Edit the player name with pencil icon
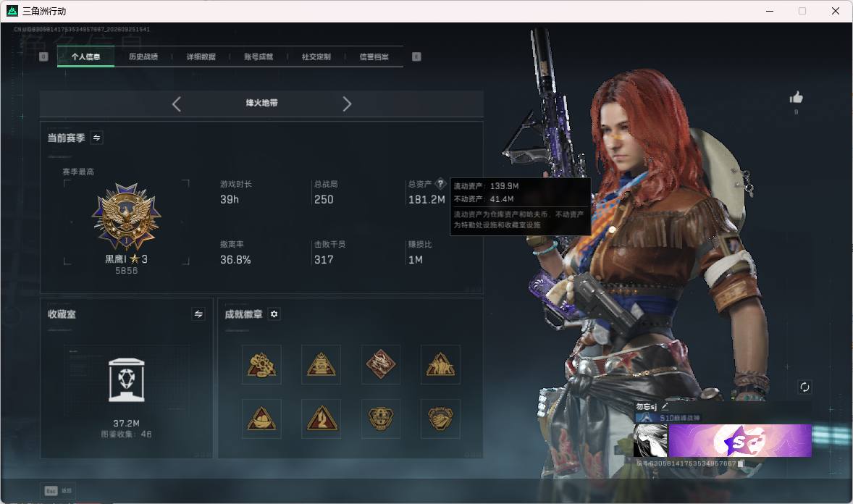This screenshot has height=504, width=853. [x=665, y=406]
